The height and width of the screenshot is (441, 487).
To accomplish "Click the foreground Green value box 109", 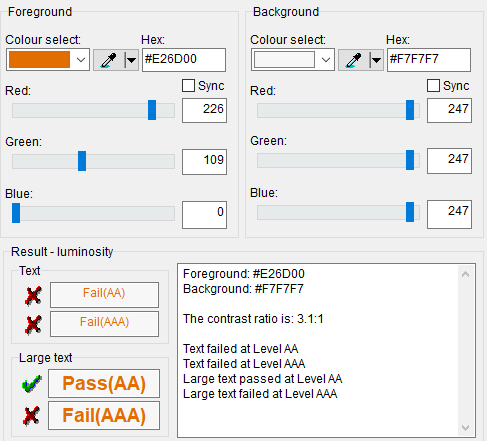I will 204,162.
